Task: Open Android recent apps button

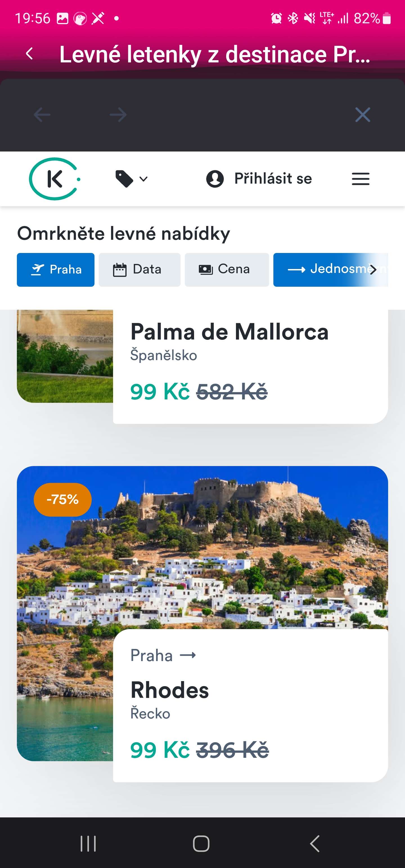Action: pos(88,844)
